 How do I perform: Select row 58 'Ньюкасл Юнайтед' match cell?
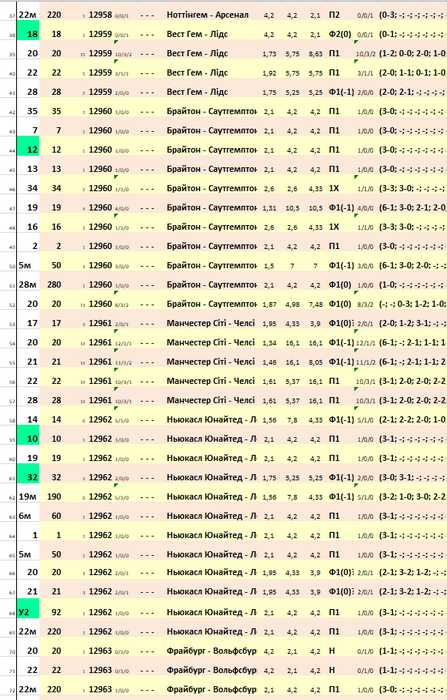(211, 420)
